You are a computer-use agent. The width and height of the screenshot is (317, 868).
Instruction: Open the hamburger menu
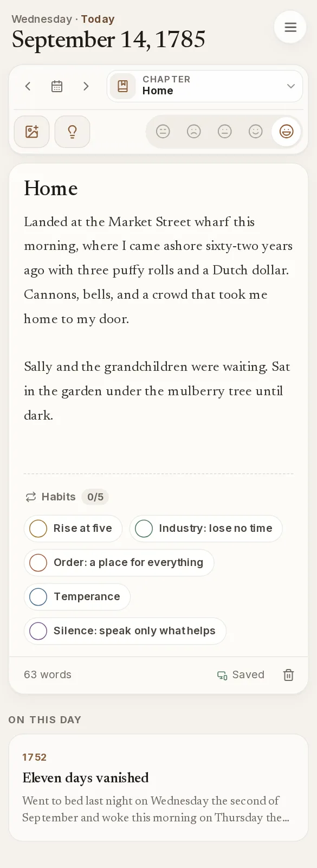(290, 27)
